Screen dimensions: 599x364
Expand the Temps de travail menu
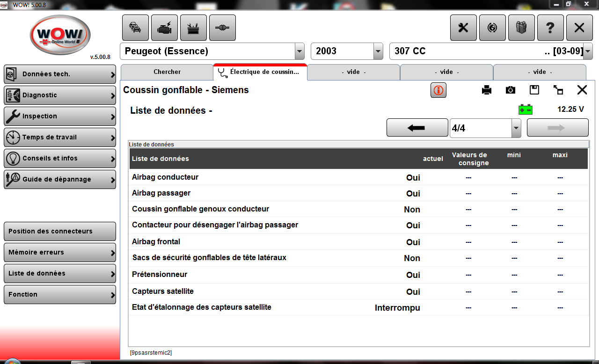coord(60,137)
